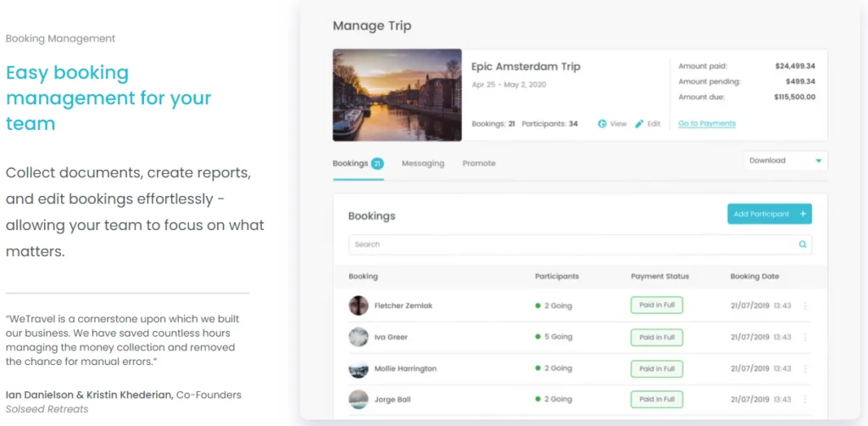The width and height of the screenshot is (868, 426).
Task: Click Paid in Full badge for Iva Greer
Action: coord(657,338)
